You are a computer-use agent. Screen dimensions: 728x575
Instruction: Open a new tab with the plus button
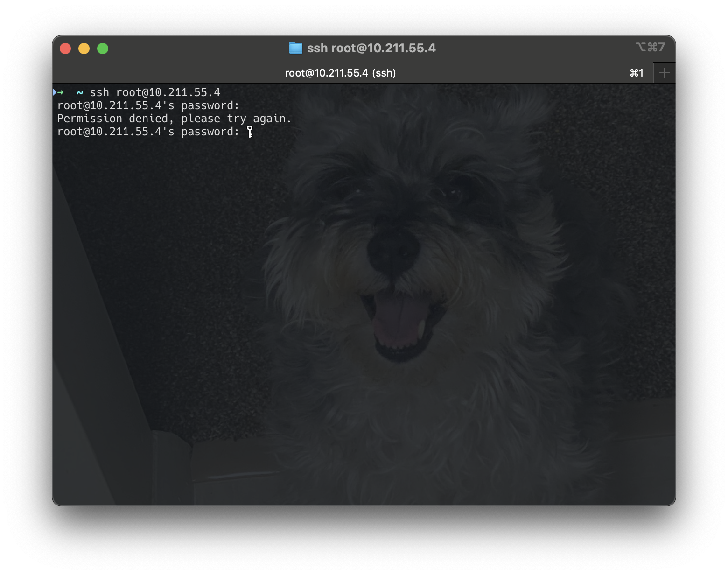point(665,73)
